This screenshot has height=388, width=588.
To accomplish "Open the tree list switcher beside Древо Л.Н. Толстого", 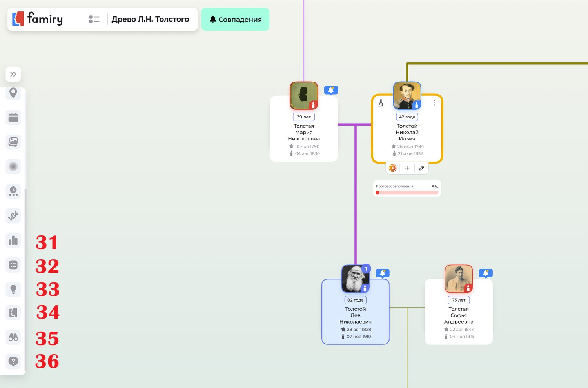I will 94,19.
